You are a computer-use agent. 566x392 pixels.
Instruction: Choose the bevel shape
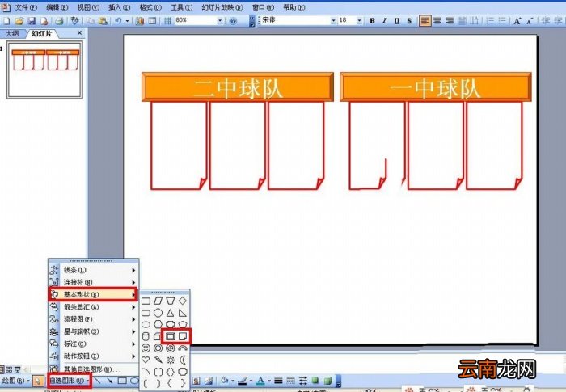pyautogui.click(x=170, y=336)
